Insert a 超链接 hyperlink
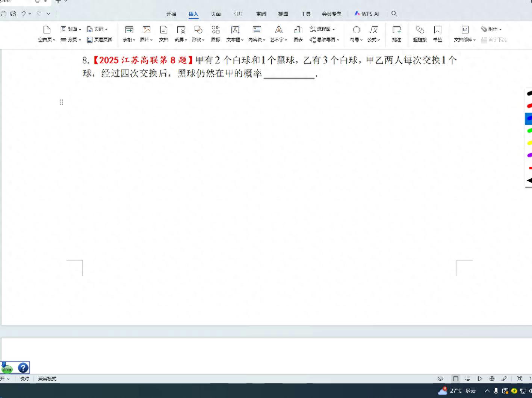Viewport: 532px width, 398px height. [420, 34]
